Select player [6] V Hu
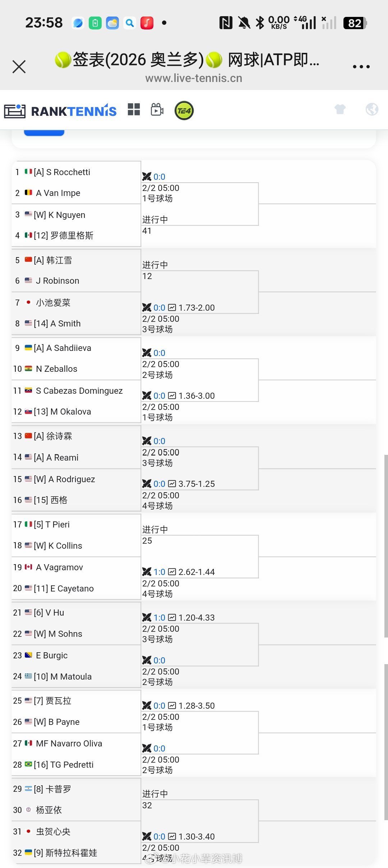The width and height of the screenshot is (388, 868). coord(49,613)
